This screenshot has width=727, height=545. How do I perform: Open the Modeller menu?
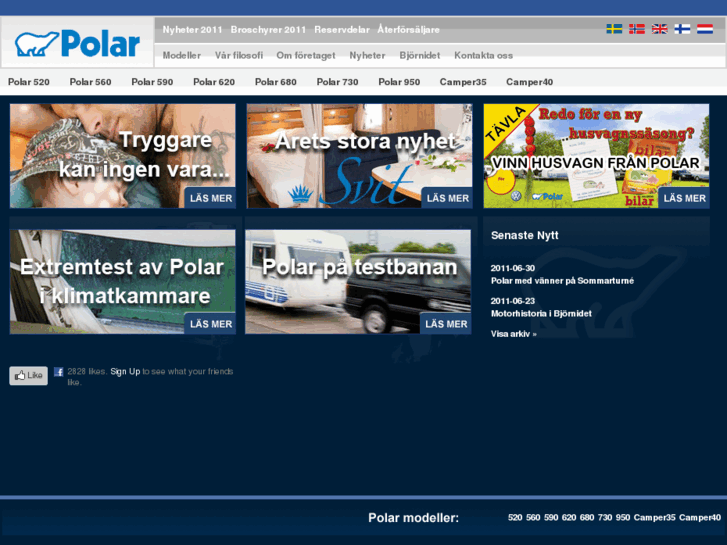pyautogui.click(x=182, y=56)
